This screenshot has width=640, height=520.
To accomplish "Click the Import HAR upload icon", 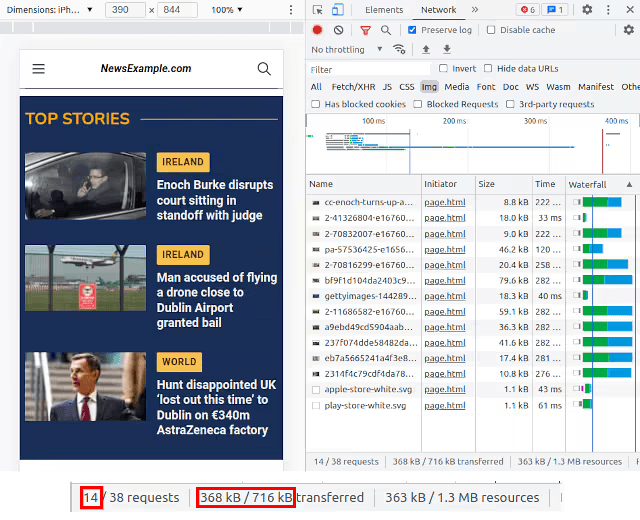I will point(425,49).
